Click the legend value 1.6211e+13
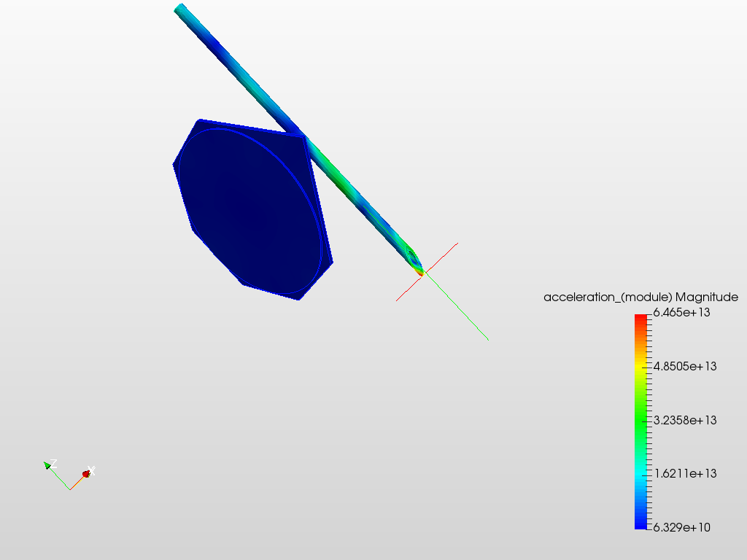Screen dimensions: 747x560 (x=685, y=473)
